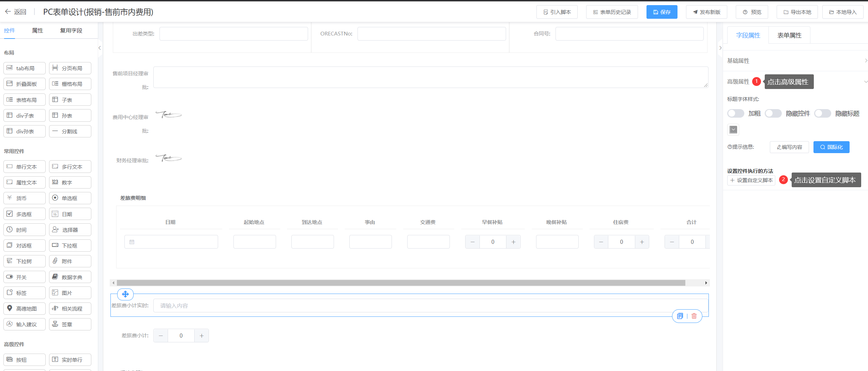
Task: Toggle the 隐藏控件 switch
Action: (773, 114)
